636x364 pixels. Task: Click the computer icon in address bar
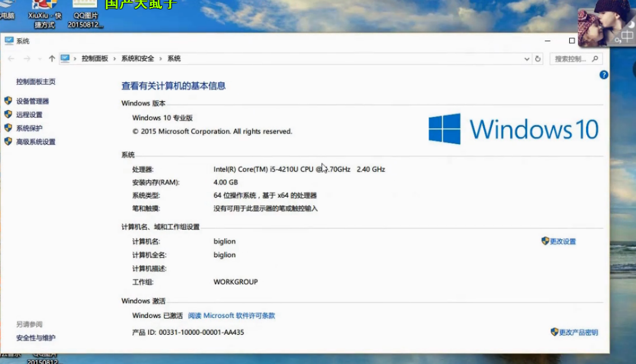[x=65, y=58]
